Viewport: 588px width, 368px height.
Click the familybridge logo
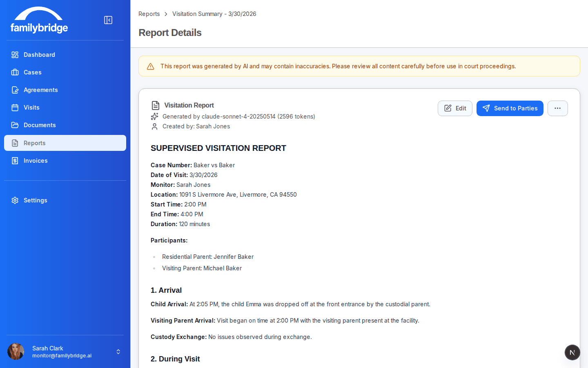point(39,20)
